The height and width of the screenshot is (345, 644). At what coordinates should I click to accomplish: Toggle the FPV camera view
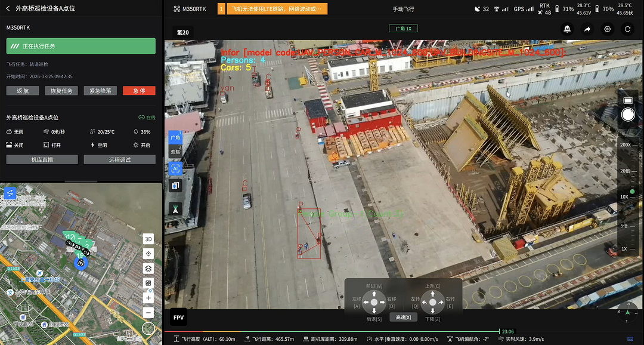click(x=178, y=318)
